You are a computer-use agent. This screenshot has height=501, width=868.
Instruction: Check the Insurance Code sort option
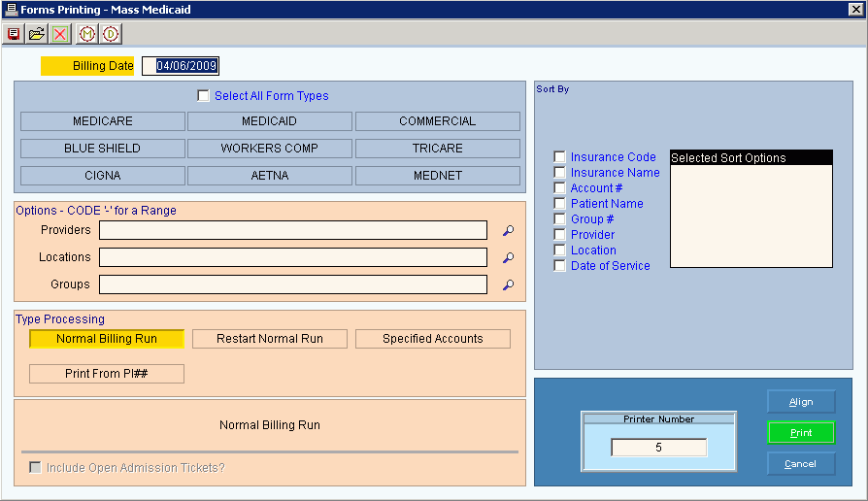559,157
